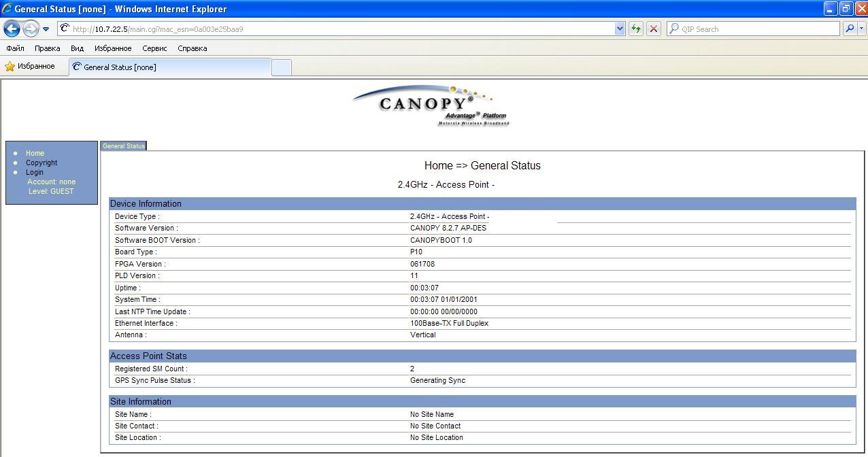Click the Internet Explorer icon in title bar
868x457 pixels.
point(7,9)
